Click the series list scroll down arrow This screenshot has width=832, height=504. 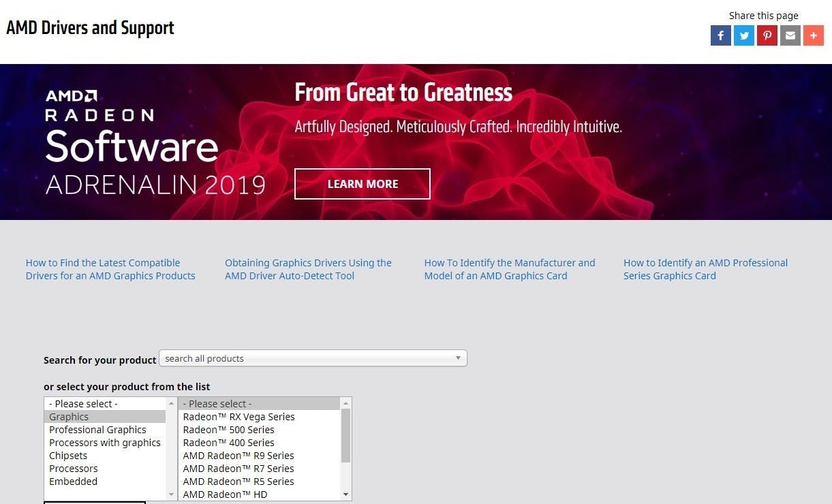345,494
